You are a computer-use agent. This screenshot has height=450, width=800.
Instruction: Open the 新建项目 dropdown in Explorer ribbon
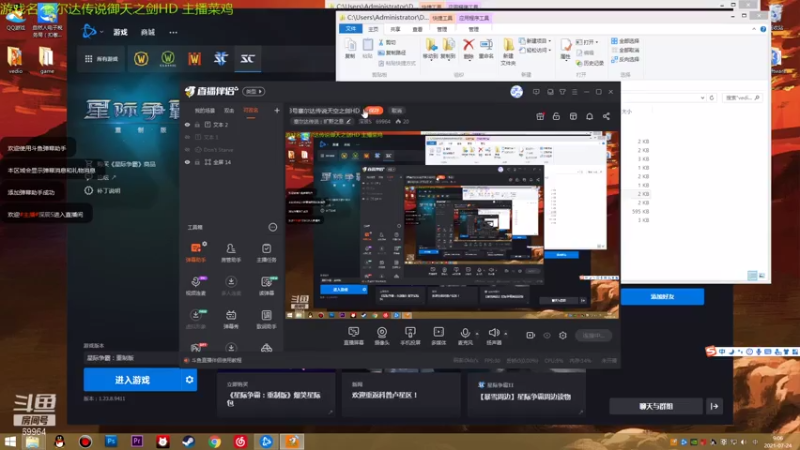pos(535,41)
